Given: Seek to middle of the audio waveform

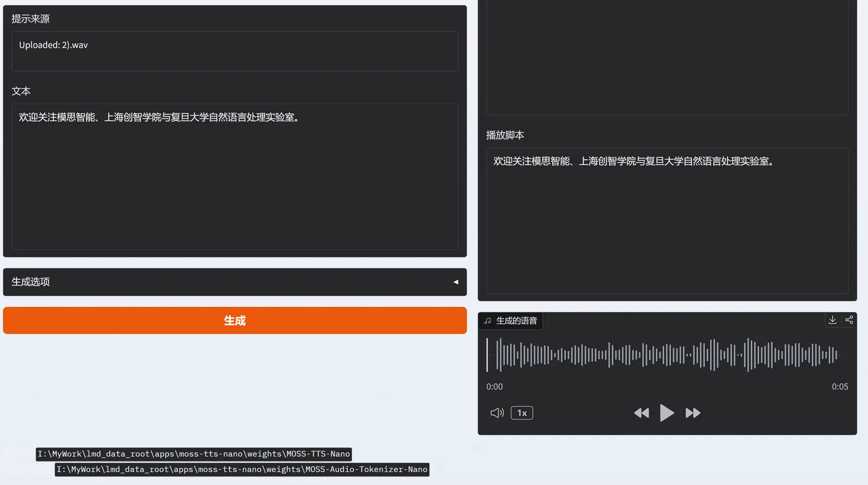Looking at the screenshot, I should pos(667,355).
